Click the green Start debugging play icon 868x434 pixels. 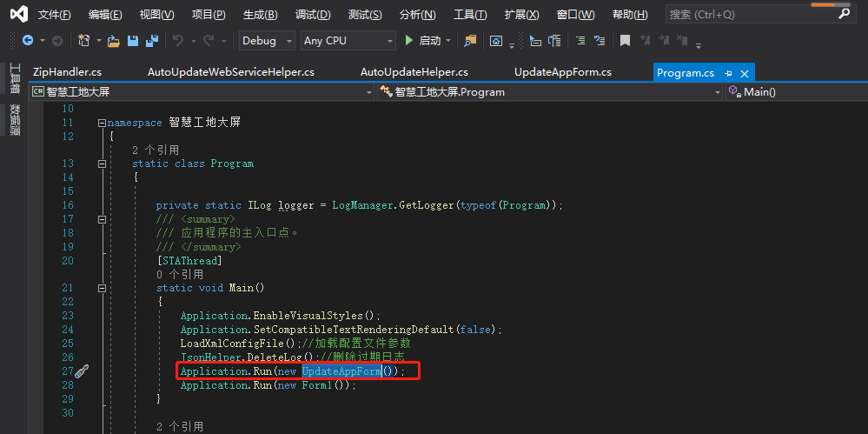point(409,41)
